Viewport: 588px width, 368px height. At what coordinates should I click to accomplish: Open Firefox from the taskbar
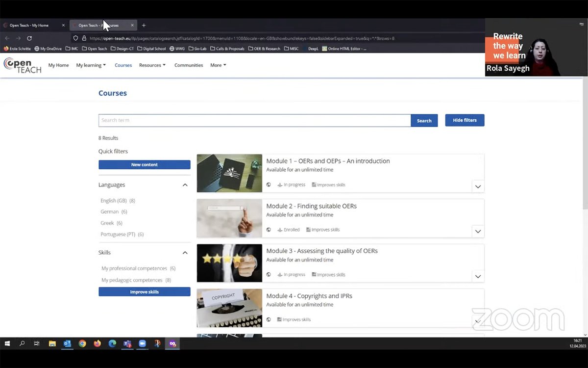[97, 343]
